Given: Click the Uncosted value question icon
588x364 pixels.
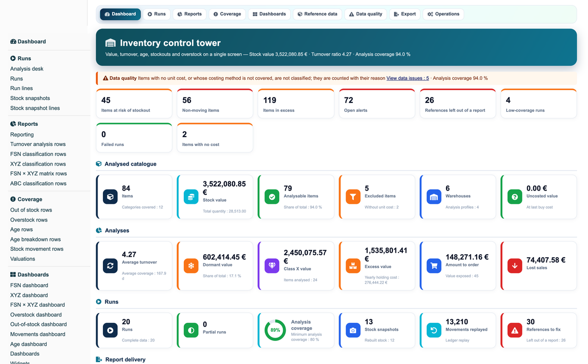Looking at the screenshot, I should pyautogui.click(x=514, y=197).
